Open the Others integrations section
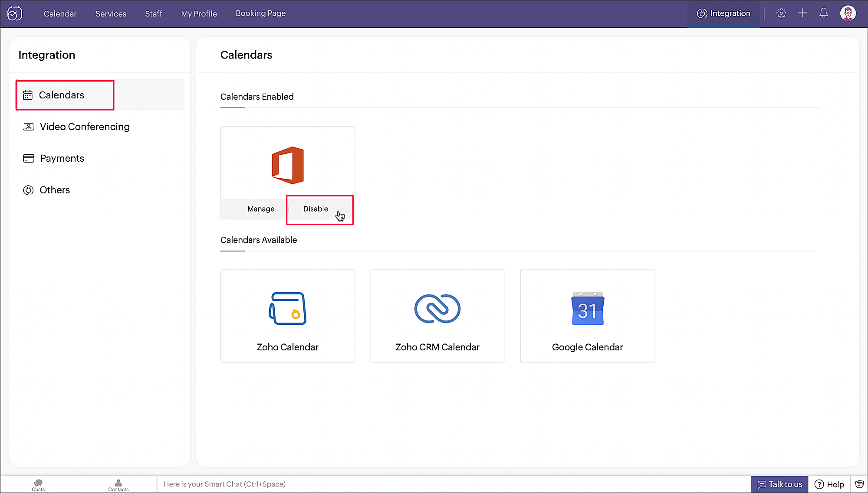This screenshot has height=493, width=868. [x=55, y=190]
